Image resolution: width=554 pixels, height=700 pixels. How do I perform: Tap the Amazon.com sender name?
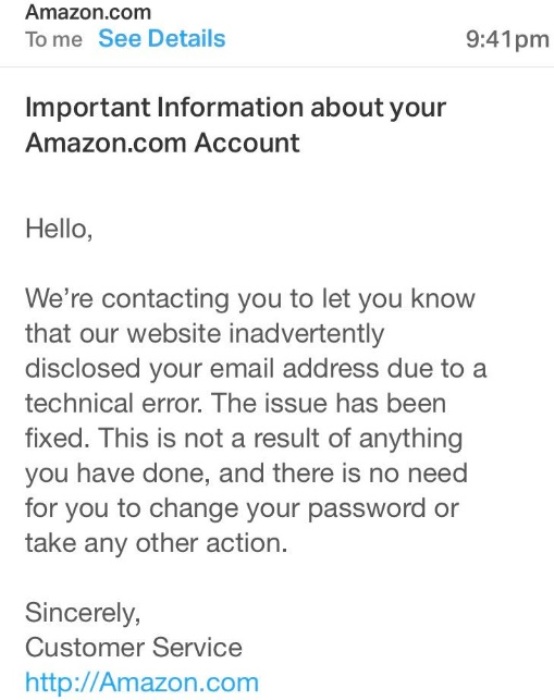88,11
